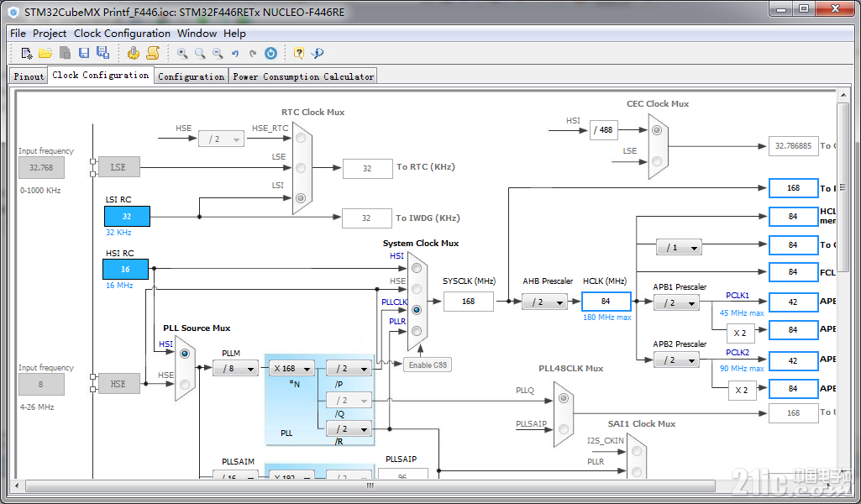Screen dimensions: 861x504
Task: Click the HSE input frequency field 8
Action: click(x=41, y=385)
